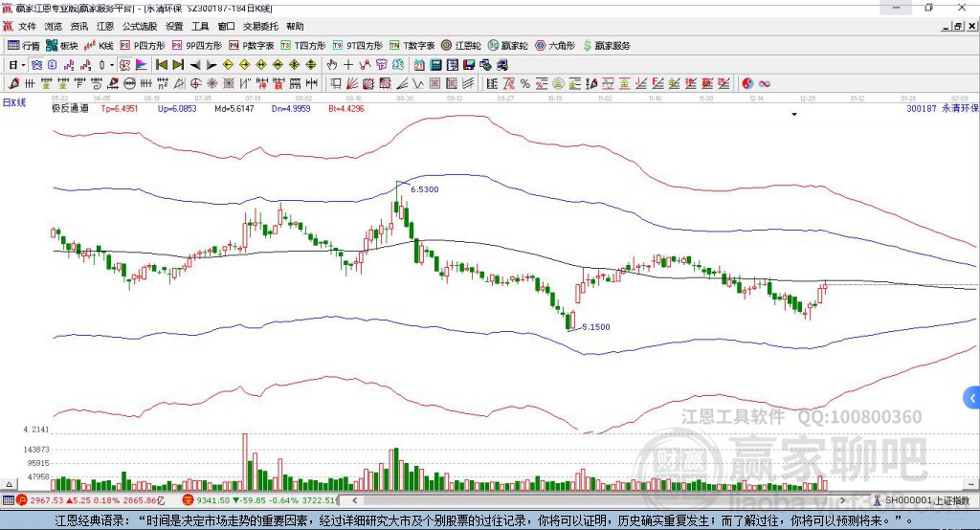
Task: Click the spiral 5 drawing tool
Action: pyautogui.click(x=97, y=83)
